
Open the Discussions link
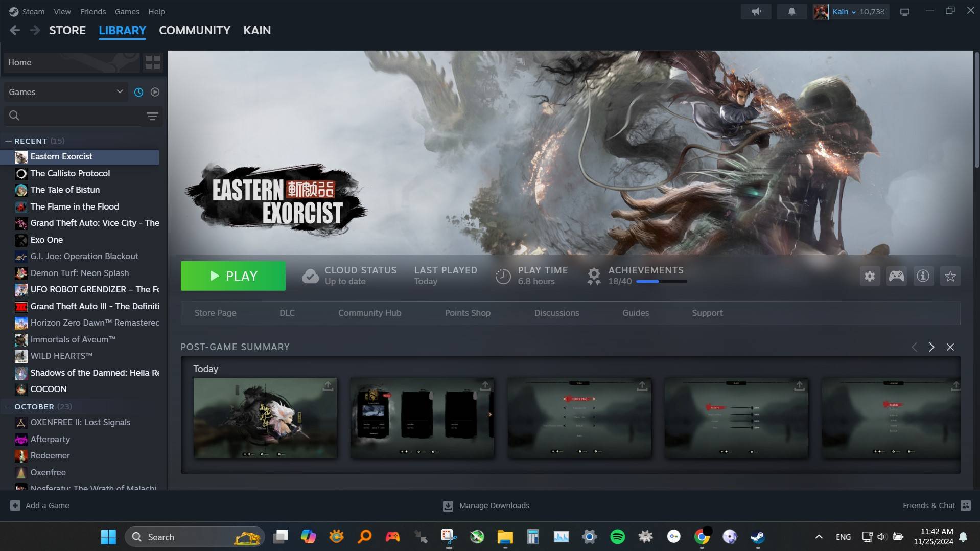click(556, 313)
